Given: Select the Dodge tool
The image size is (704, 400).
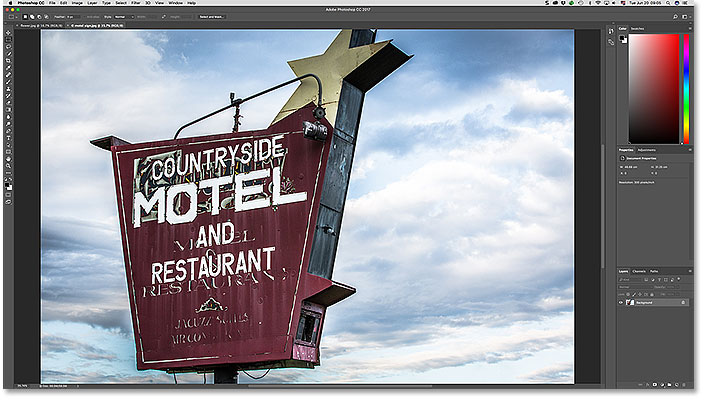Looking at the screenshot, I should pyautogui.click(x=9, y=124).
